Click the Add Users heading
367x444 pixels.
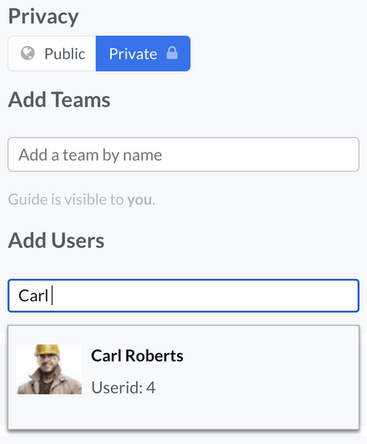click(56, 241)
